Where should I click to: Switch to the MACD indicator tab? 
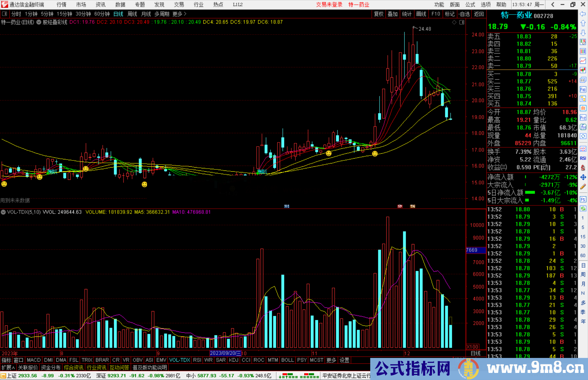click(33, 360)
